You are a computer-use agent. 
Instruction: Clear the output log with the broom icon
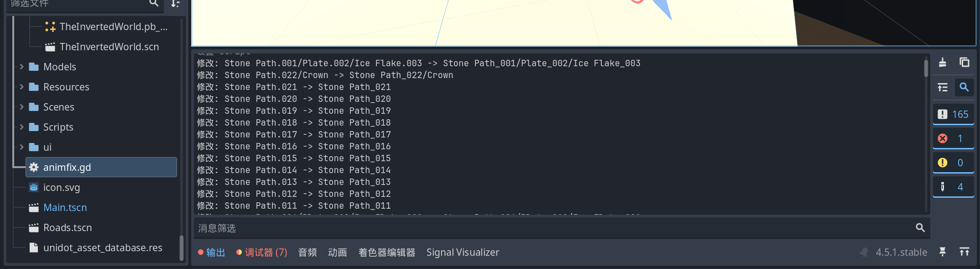943,63
